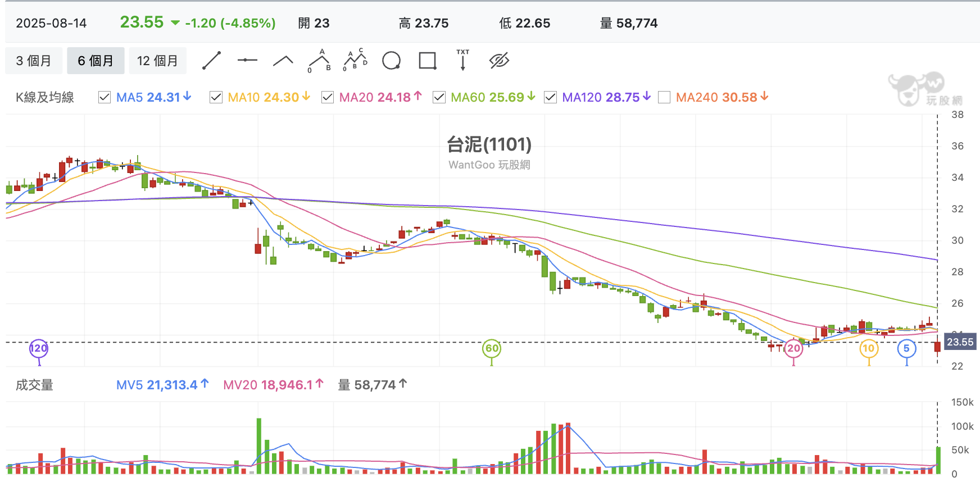Click the 成交量 section label

tap(34, 385)
